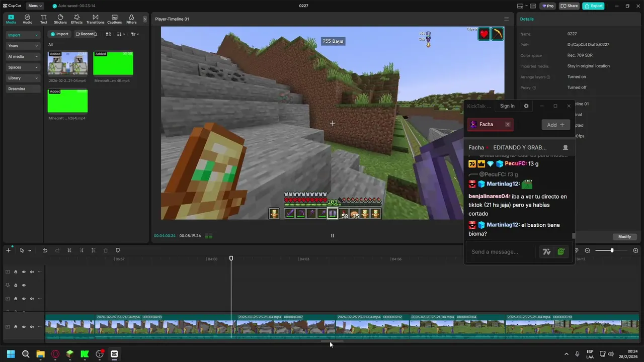Mute the top video track
This screenshot has height=362, width=644.
click(32, 272)
